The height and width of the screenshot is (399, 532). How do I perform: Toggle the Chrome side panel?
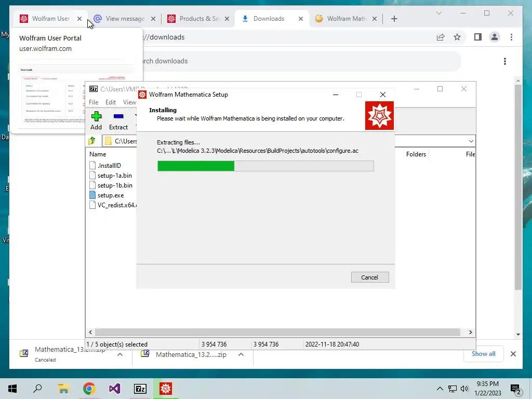[x=478, y=37]
